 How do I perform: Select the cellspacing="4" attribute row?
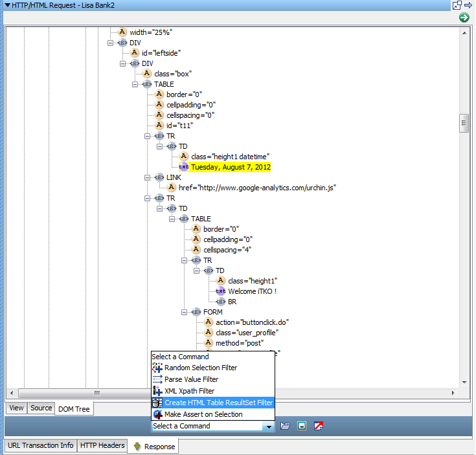[x=227, y=250]
